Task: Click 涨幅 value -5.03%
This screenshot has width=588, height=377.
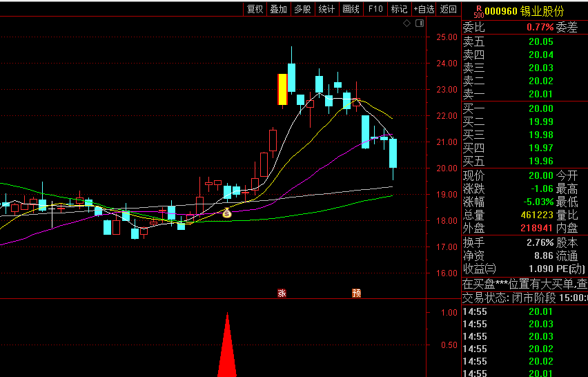Action: click(x=538, y=202)
